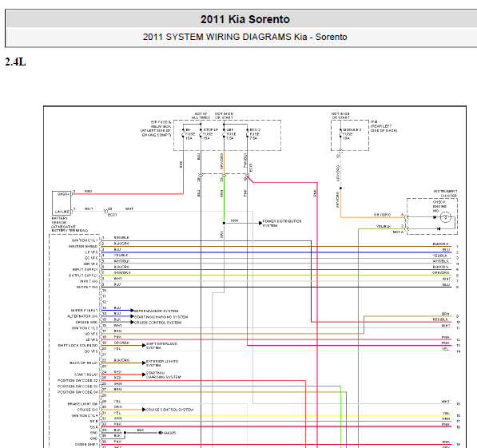Click the 2011 Kia Sorento title heading
This screenshot has height=448, width=477.
pyautogui.click(x=244, y=19)
